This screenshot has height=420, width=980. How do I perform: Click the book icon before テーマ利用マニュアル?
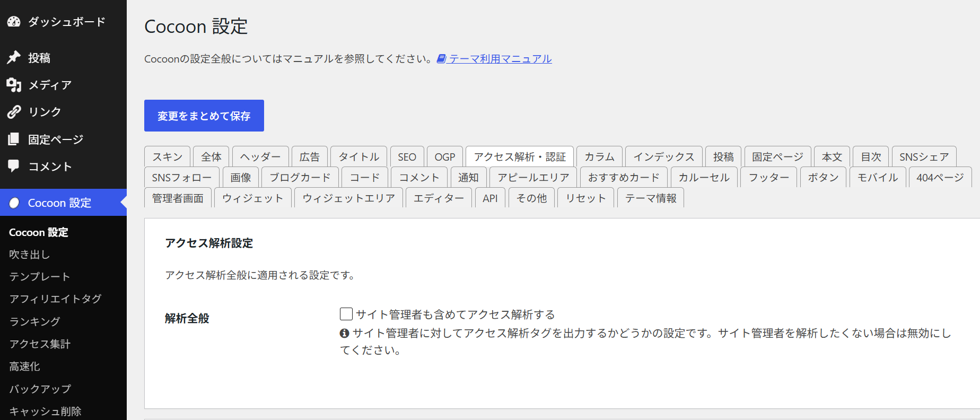coord(441,59)
